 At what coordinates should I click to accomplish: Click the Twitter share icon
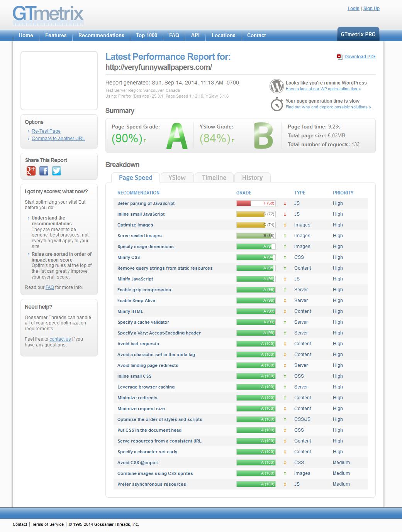coord(57,171)
